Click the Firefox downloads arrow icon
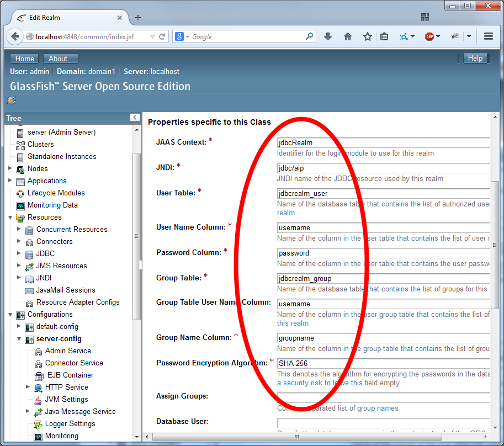 (328, 36)
